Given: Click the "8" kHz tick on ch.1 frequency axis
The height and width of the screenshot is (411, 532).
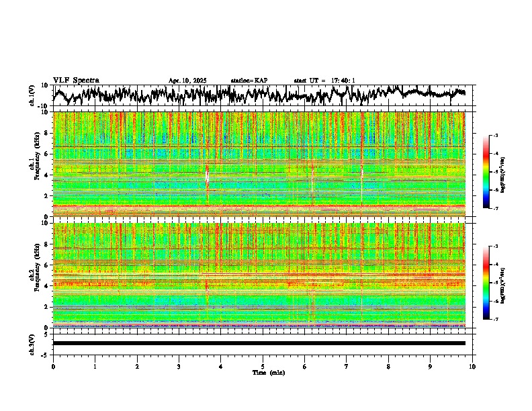Looking at the screenshot, I should click(47, 133).
